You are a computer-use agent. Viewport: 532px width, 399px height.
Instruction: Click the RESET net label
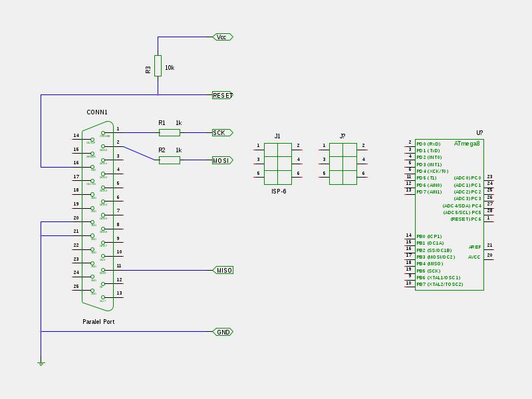(x=223, y=95)
